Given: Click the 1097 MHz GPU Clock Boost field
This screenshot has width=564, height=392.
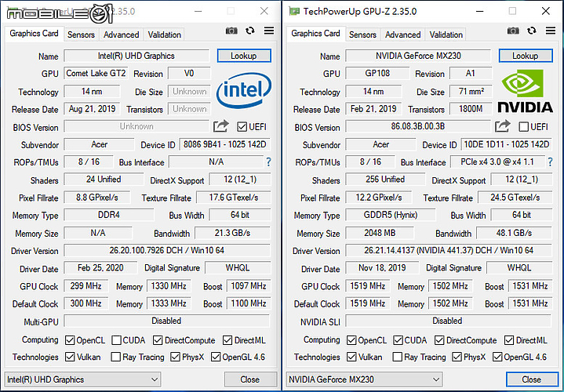Looking at the screenshot, I should click(249, 286).
